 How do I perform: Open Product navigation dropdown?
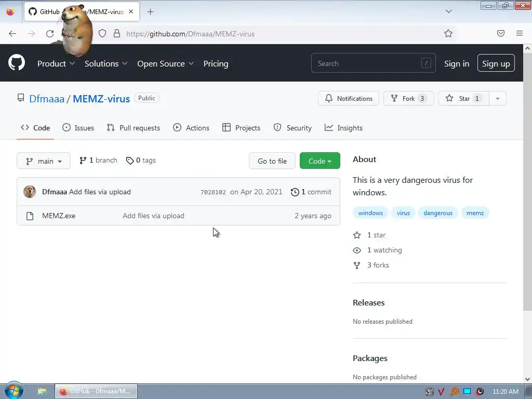[56, 63]
